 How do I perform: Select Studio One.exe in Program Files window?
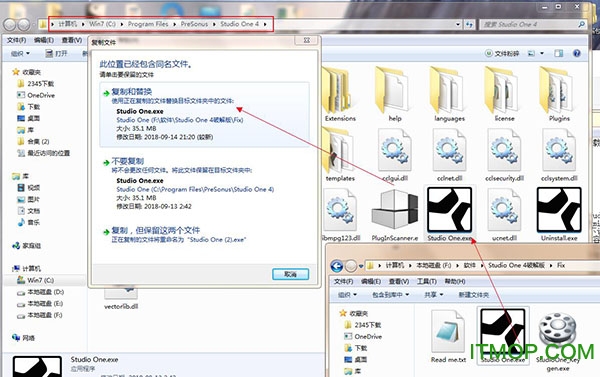click(x=449, y=215)
